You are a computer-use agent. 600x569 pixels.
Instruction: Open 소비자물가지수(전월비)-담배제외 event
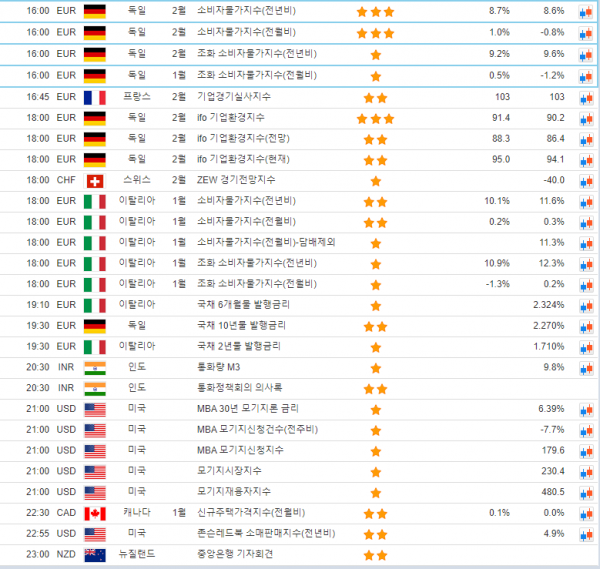point(265,243)
